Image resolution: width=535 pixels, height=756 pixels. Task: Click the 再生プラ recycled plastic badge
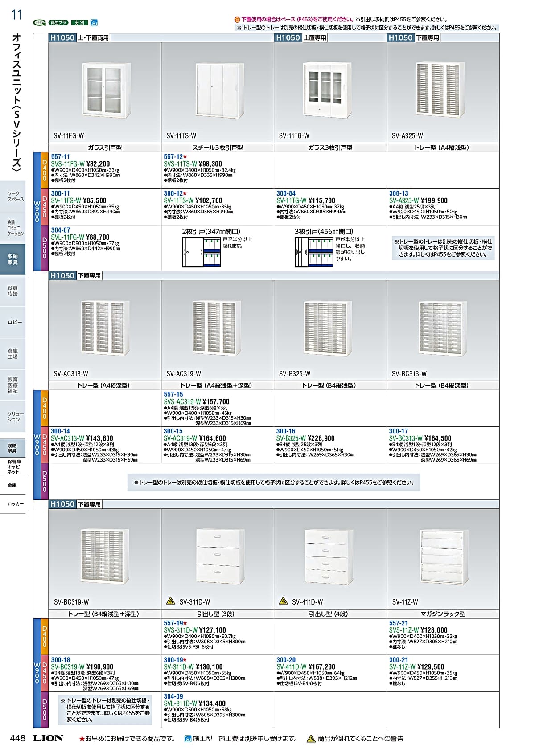[58, 23]
